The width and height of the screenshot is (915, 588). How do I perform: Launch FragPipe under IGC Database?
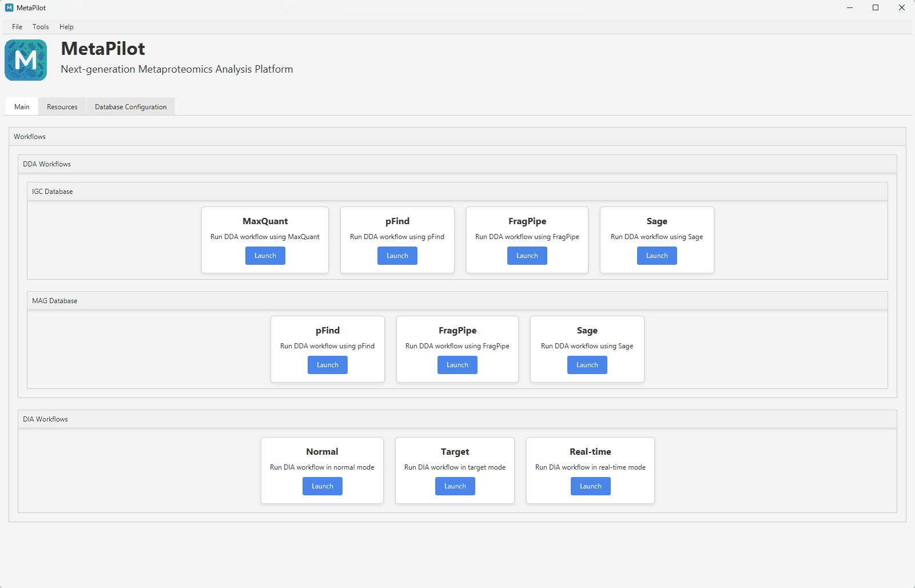pyautogui.click(x=527, y=256)
